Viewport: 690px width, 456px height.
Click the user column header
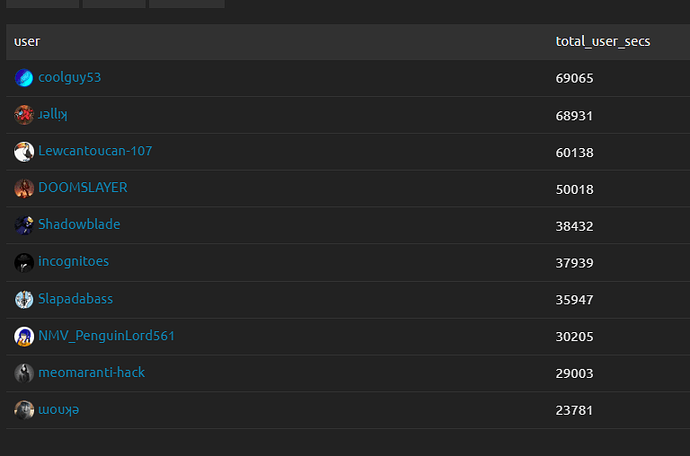click(27, 42)
